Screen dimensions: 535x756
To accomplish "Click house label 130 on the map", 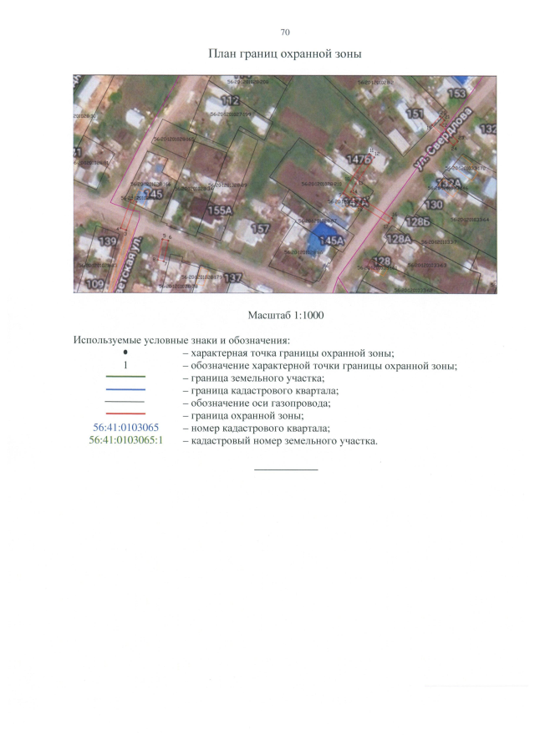I will [x=435, y=205].
